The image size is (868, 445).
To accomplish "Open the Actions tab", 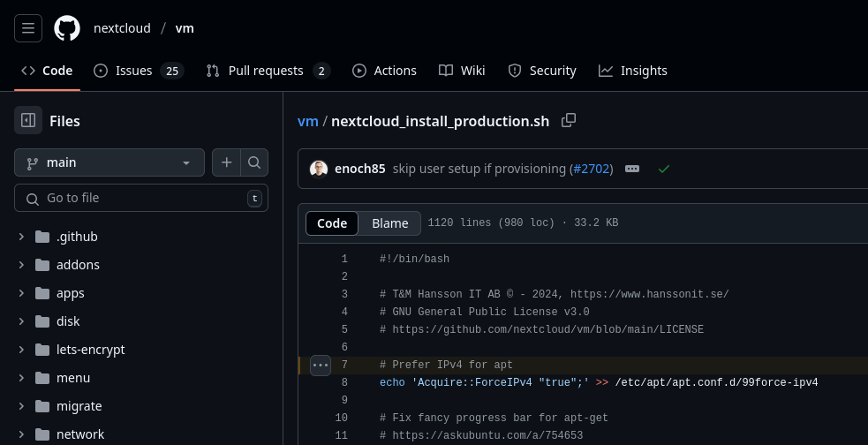I will (x=385, y=71).
